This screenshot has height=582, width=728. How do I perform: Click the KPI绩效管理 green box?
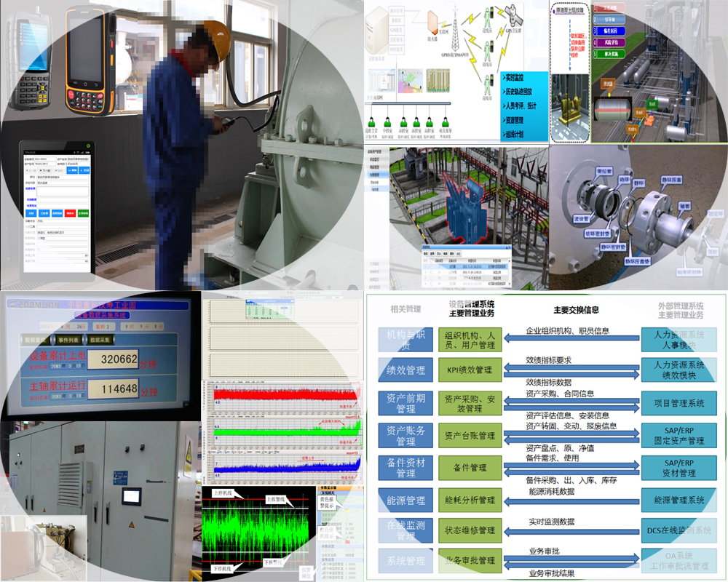coord(470,370)
